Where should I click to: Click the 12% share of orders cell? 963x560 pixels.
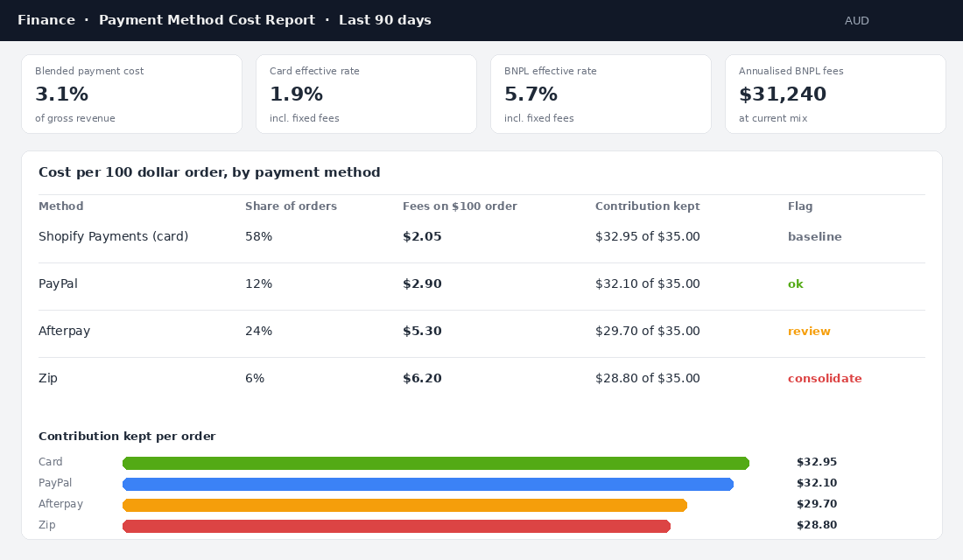(x=258, y=283)
